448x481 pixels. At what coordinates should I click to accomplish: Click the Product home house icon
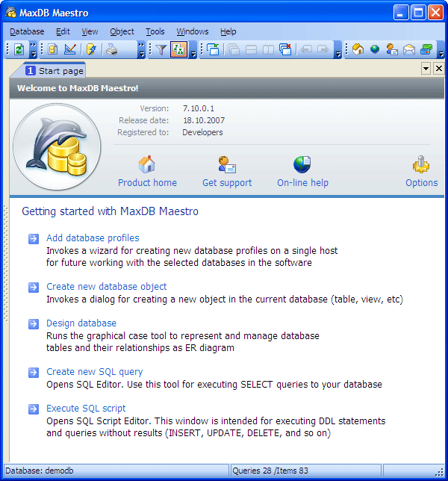[x=147, y=164]
